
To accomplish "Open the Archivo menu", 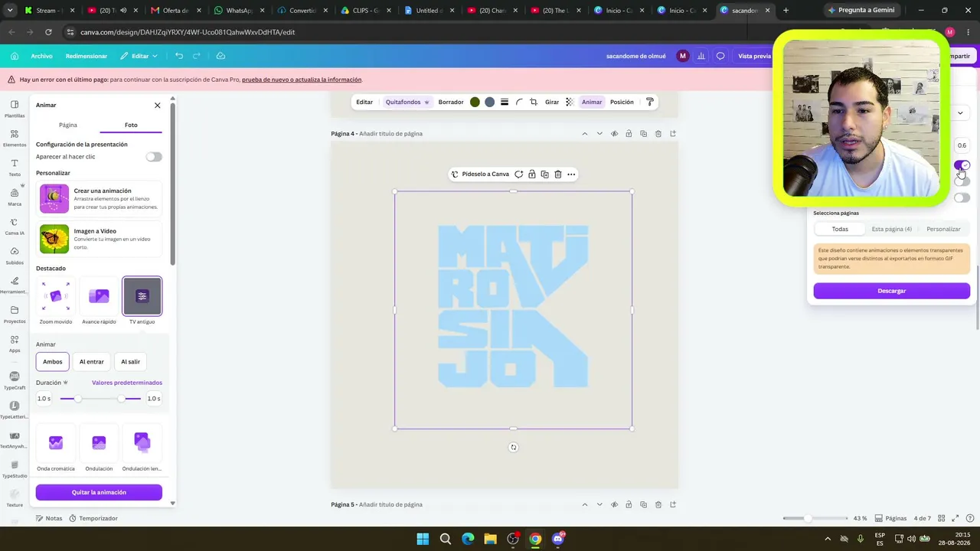I will [x=41, y=56].
